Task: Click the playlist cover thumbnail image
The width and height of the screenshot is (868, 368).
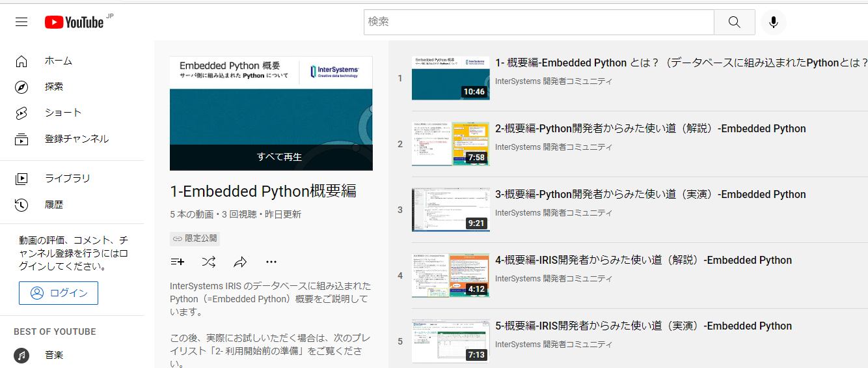Action: point(271,113)
